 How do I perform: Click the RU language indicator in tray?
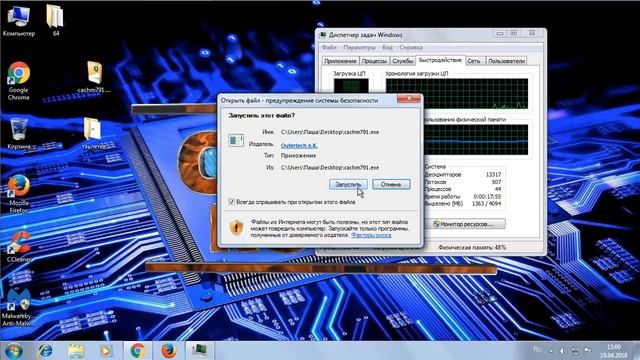537,350
